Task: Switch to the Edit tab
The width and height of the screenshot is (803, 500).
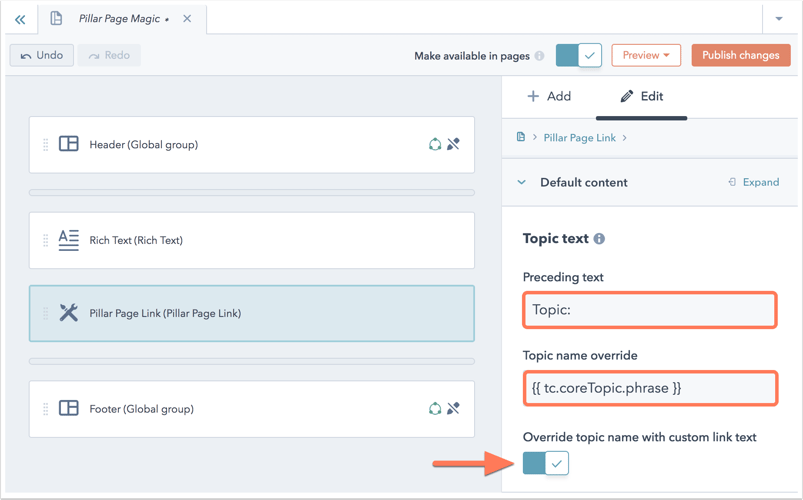Action: (x=641, y=96)
